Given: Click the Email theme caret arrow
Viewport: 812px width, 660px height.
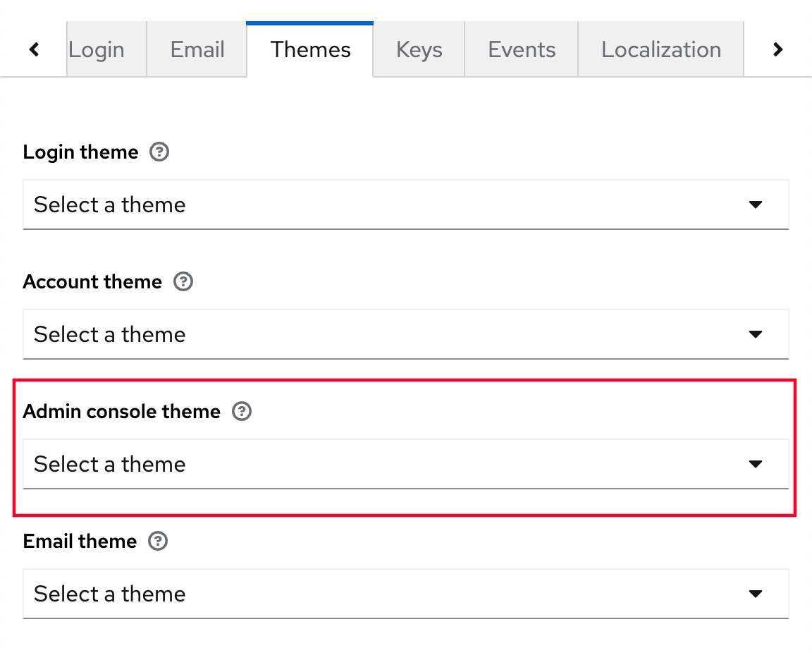Looking at the screenshot, I should (756, 594).
